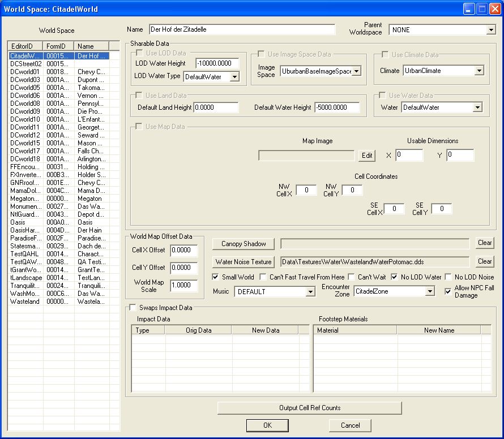Click Output Cell Ref Counts
This screenshot has width=504, height=439.
tap(310, 408)
